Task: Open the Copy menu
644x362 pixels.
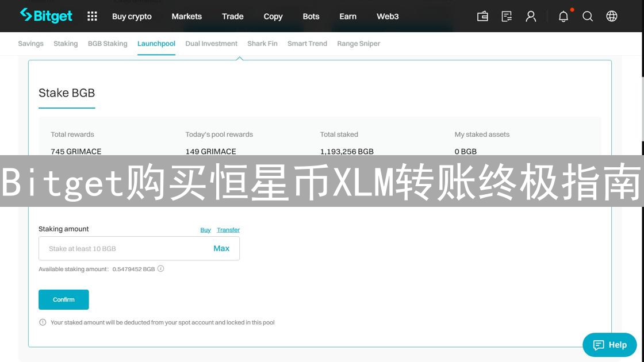Action: coord(273,17)
